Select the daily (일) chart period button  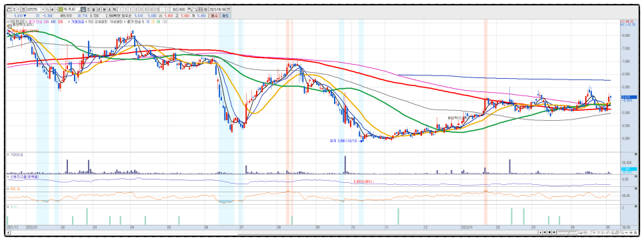pos(83,9)
